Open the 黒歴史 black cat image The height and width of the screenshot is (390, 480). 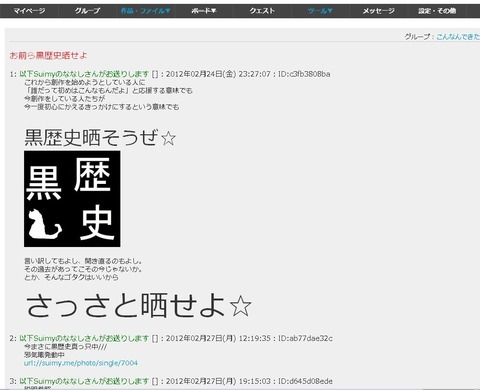[x=72, y=199]
